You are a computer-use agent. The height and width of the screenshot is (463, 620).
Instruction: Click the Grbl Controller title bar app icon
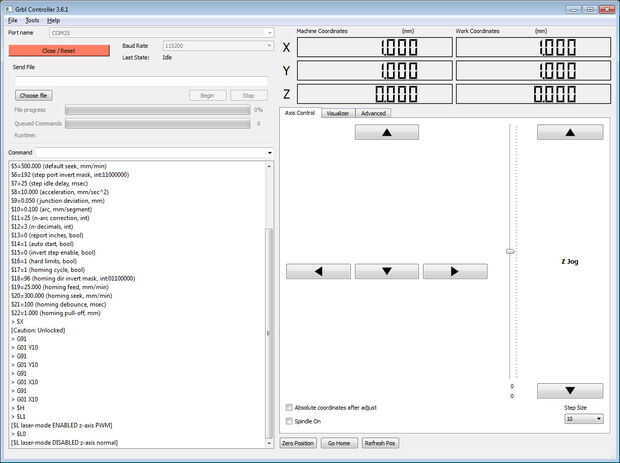[8, 9]
